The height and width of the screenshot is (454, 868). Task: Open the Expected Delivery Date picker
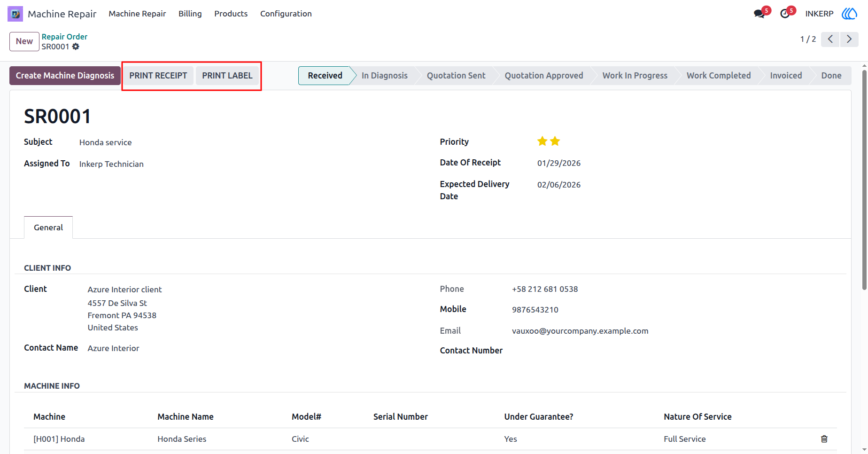point(559,185)
